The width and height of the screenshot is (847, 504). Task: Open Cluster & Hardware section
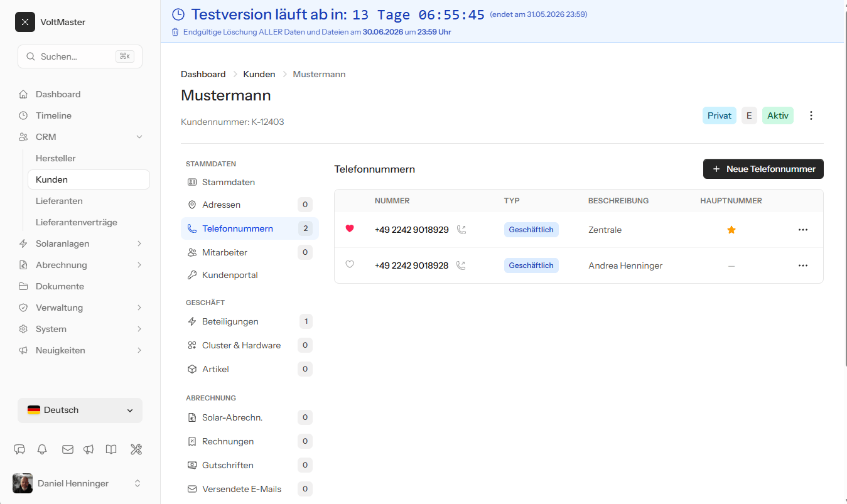point(250,345)
